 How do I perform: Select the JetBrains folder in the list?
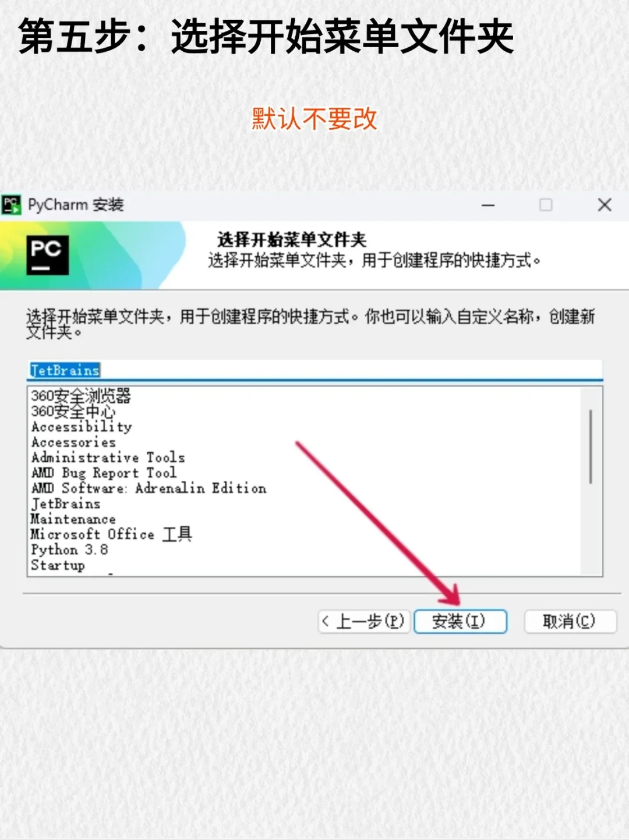(66, 503)
